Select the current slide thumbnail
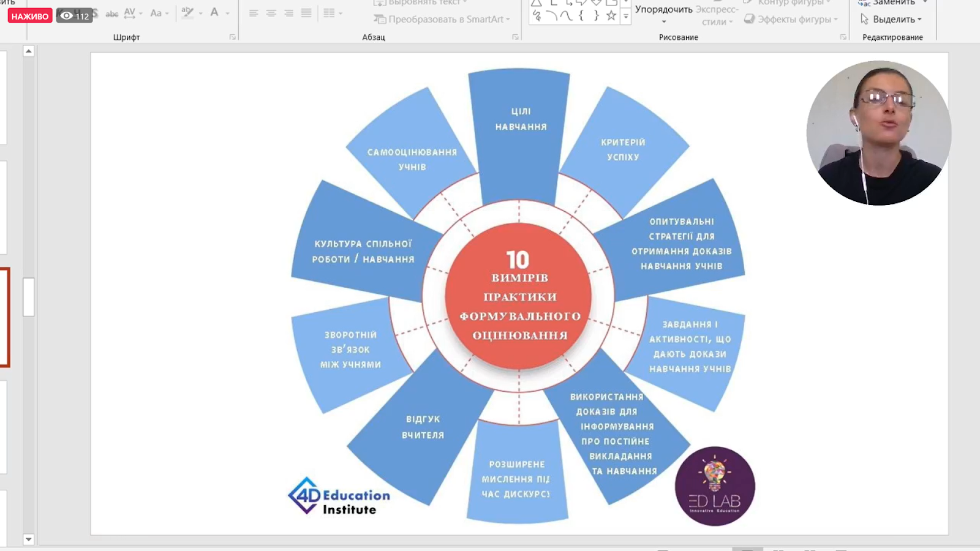The image size is (980, 551). [4, 317]
